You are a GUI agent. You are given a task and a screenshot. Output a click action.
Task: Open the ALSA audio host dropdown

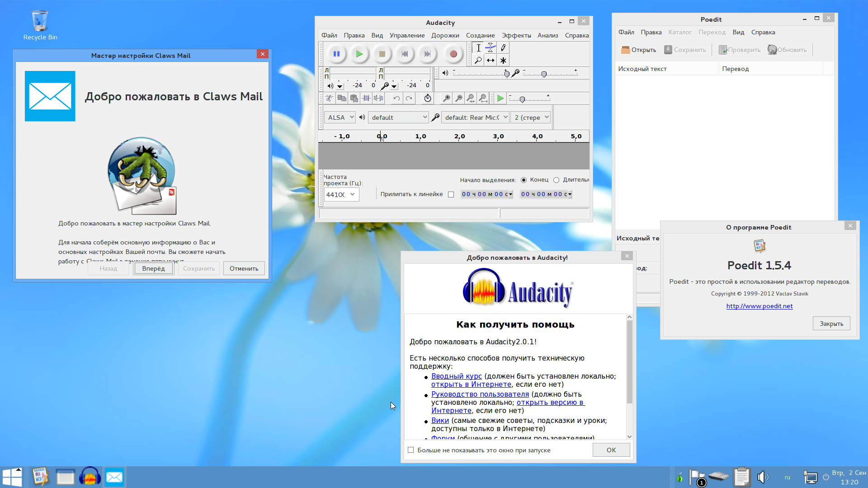[x=340, y=117]
